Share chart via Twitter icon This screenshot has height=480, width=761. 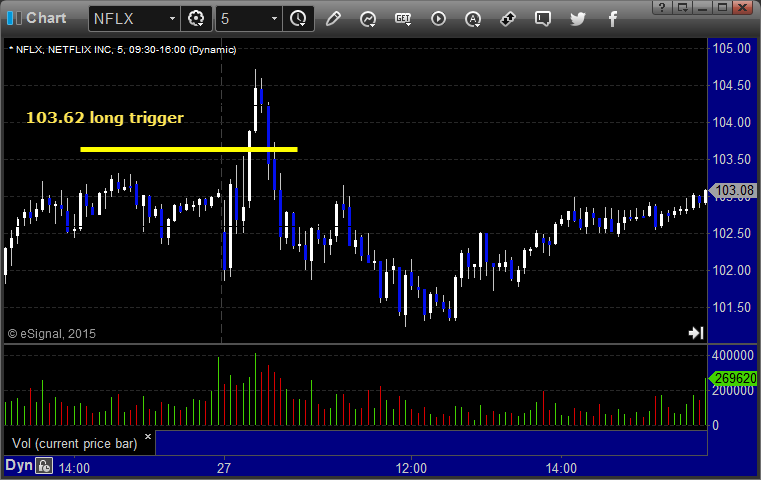tap(578, 19)
